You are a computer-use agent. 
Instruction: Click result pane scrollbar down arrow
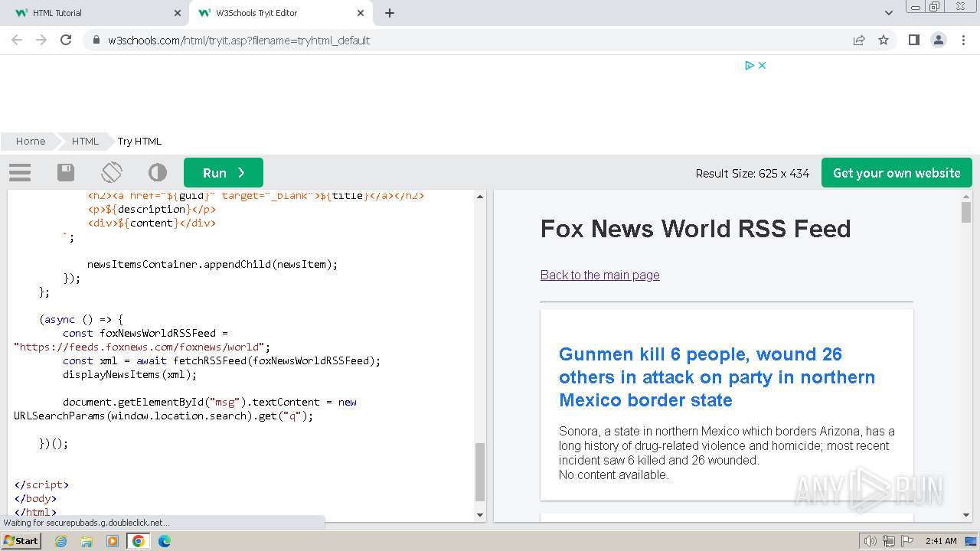tap(966, 516)
